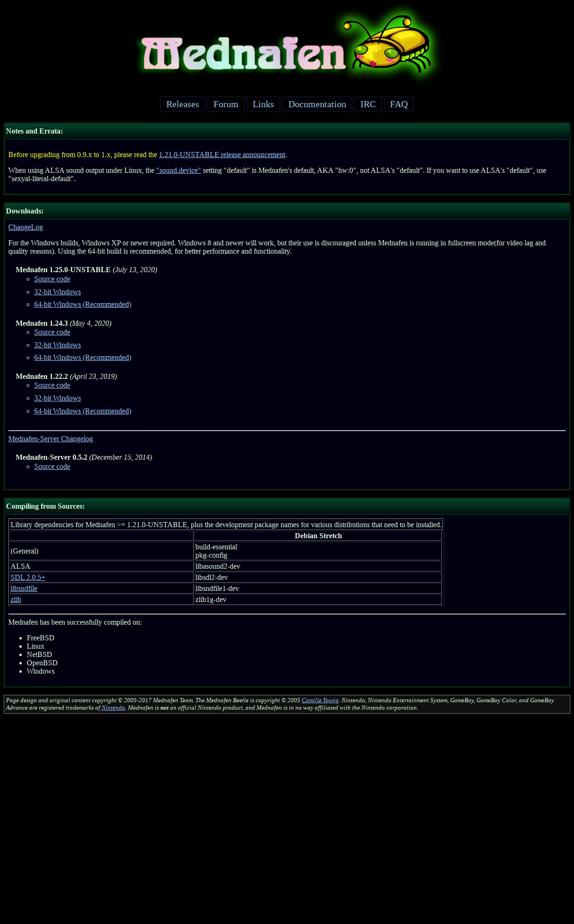Open the Releases navigation item
Viewport: 574px width, 924px height.
[183, 104]
